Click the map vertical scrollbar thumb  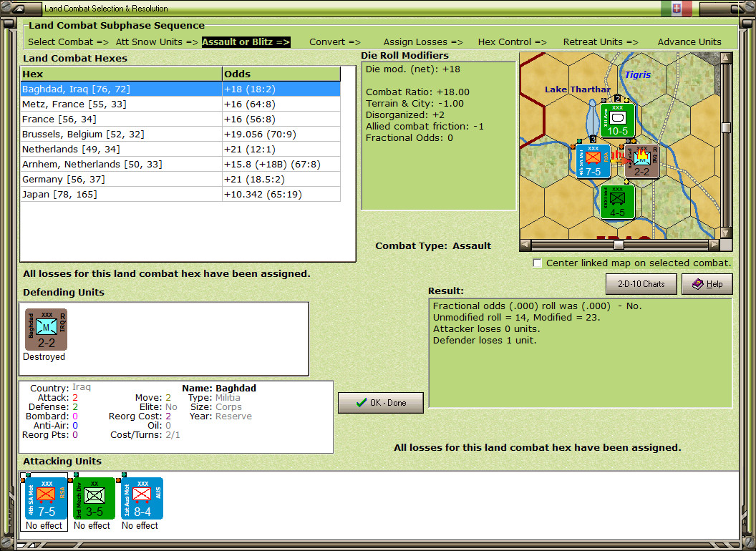point(726,127)
